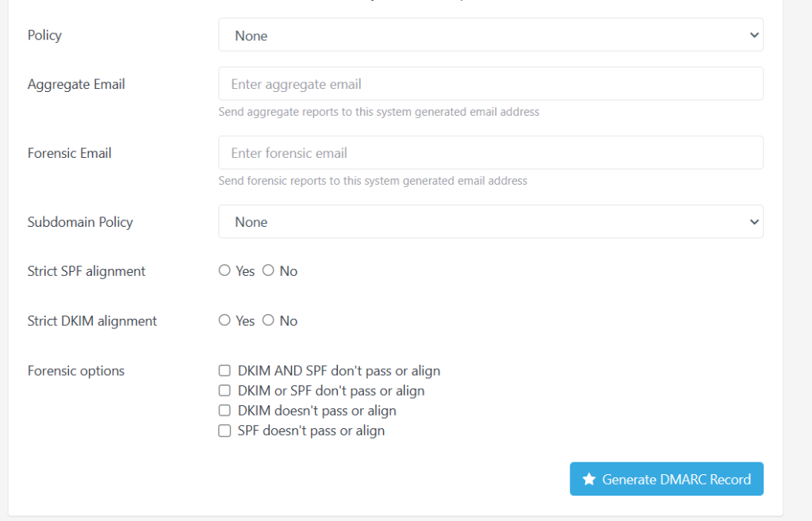Screen dimensions: 812x521
Task: Click the Aggregate Email input field
Action: pyautogui.click(x=490, y=84)
